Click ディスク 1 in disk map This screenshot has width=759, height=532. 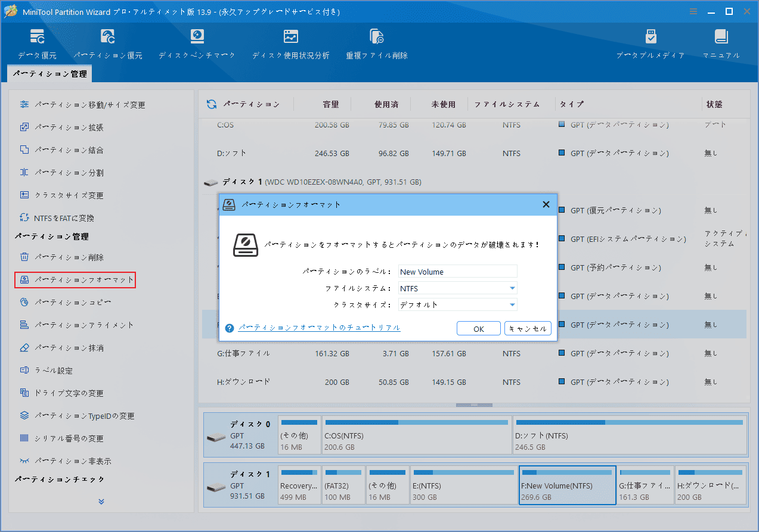pos(240,485)
